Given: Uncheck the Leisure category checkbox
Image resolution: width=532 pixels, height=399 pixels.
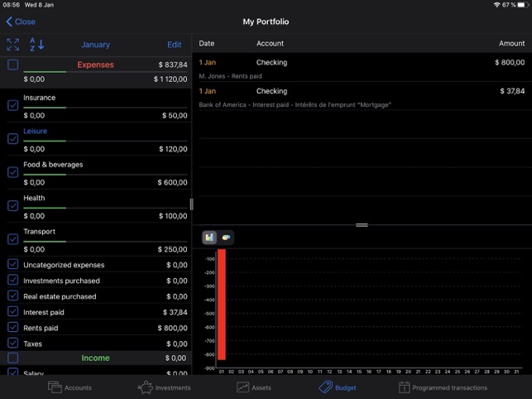Looking at the screenshot, I should (13, 138).
